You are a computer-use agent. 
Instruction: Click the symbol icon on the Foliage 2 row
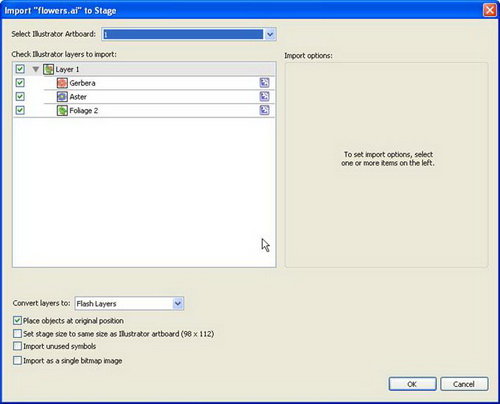pyautogui.click(x=264, y=110)
